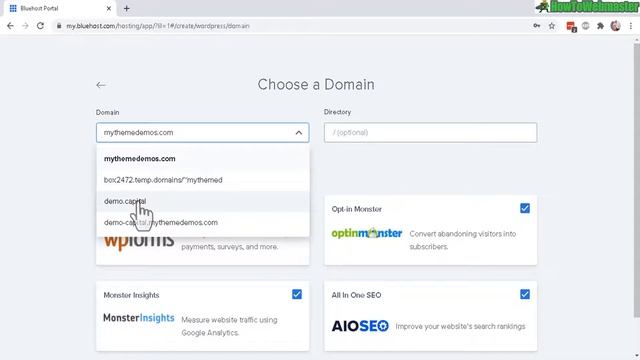Choose mythemedemos.com from the list
Image resolution: width=640 pixels, height=360 pixels.
click(203, 159)
